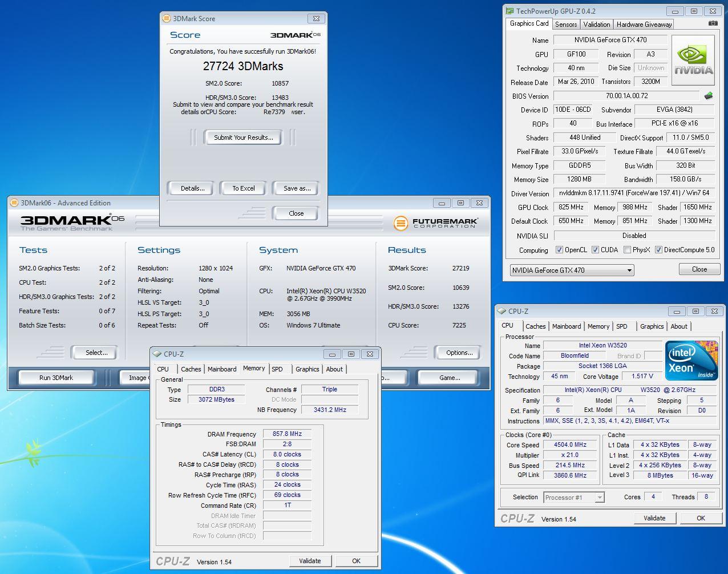Click Close button in GPU-Z window
728x574 pixels.
[699, 269]
